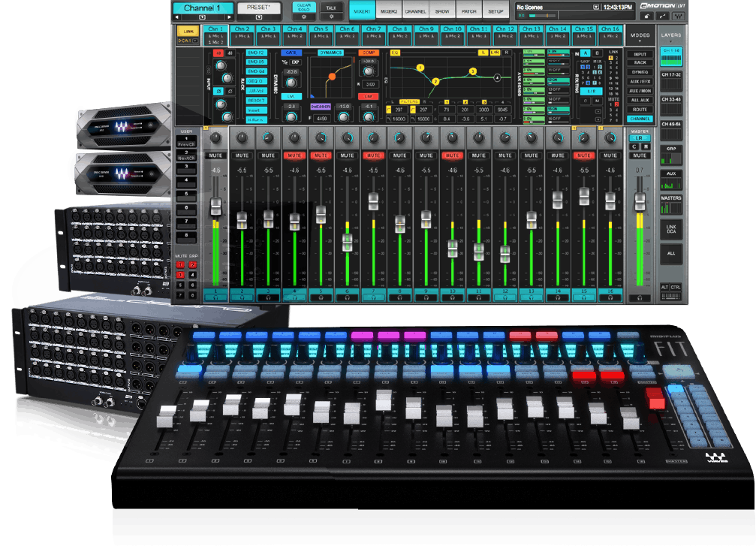Image resolution: width=756 pixels, height=549 pixels.
Task: Click the channel 7 fader handle
Action: pyautogui.click(x=373, y=201)
